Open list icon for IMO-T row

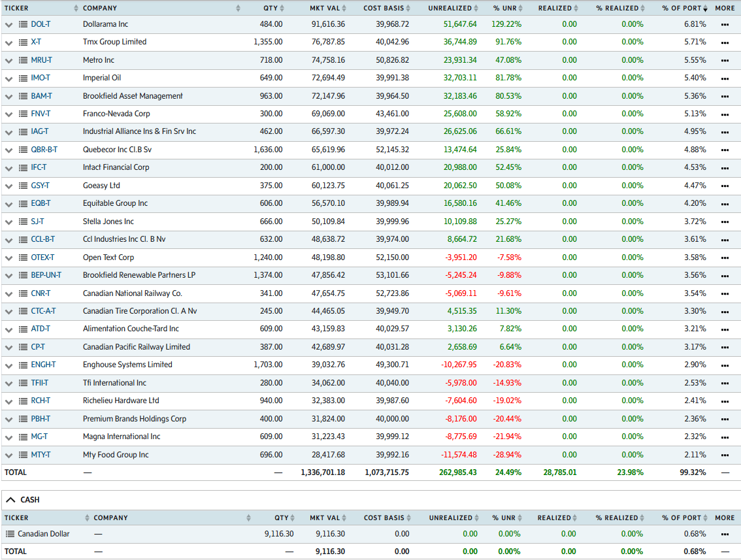23,78
